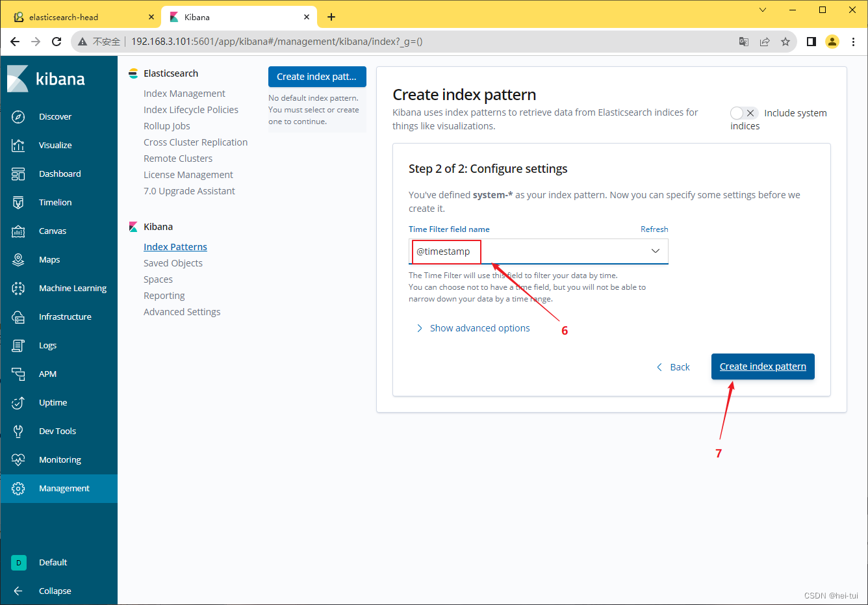The image size is (868, 605).
Task: Select the Kibana browser tab
Action: point(239,18)
